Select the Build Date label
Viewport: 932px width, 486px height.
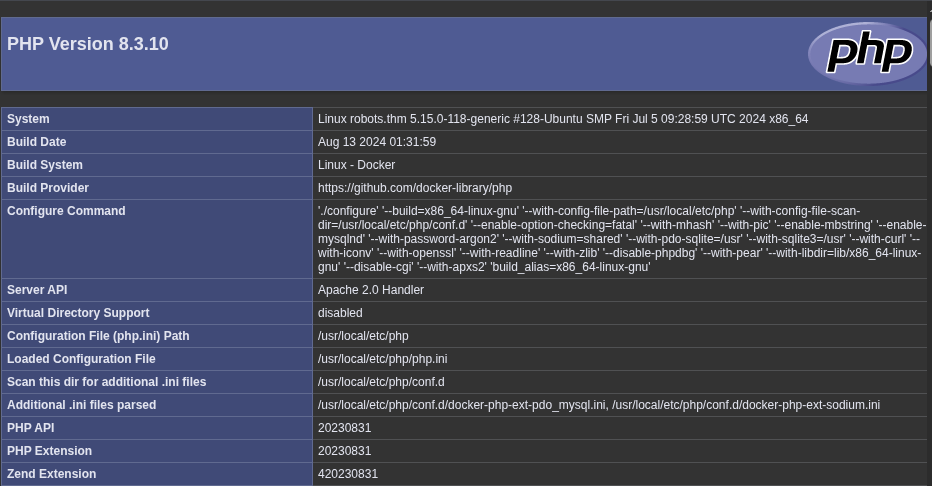[36, 142]
